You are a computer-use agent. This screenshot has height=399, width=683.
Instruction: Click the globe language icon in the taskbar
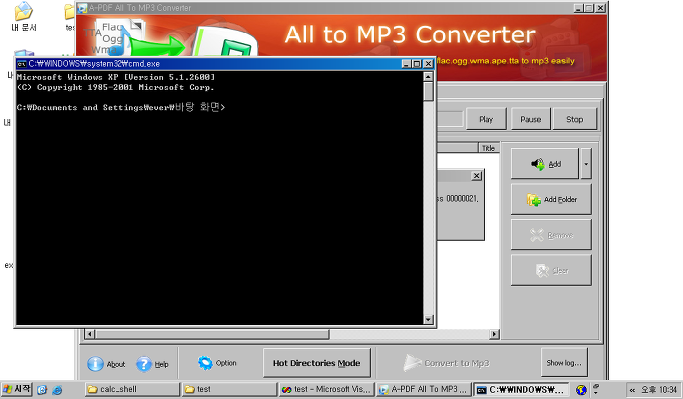coord(581,390)
